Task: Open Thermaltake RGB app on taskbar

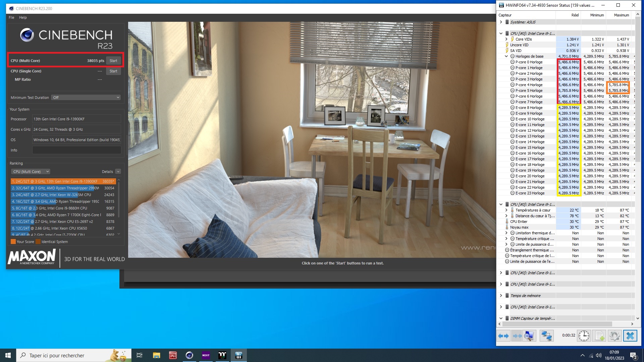Action: coord(222,355)
